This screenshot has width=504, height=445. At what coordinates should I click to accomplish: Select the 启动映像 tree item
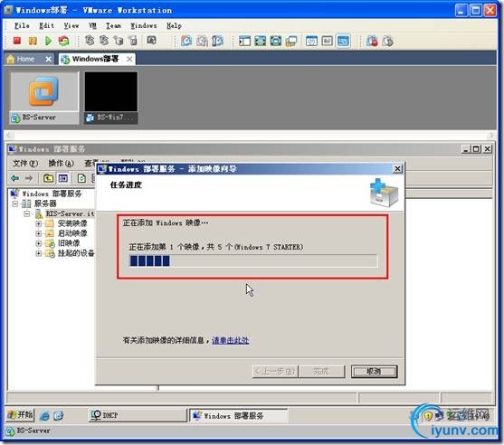72,233
